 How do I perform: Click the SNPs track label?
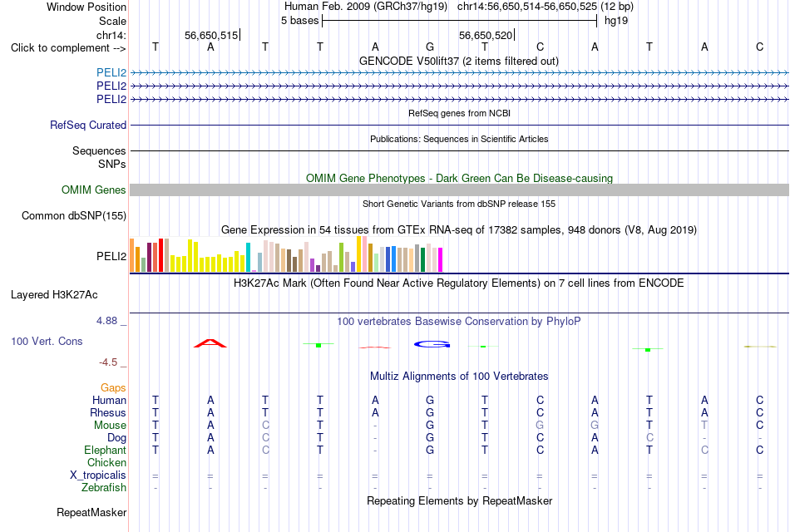click(112, 165)
